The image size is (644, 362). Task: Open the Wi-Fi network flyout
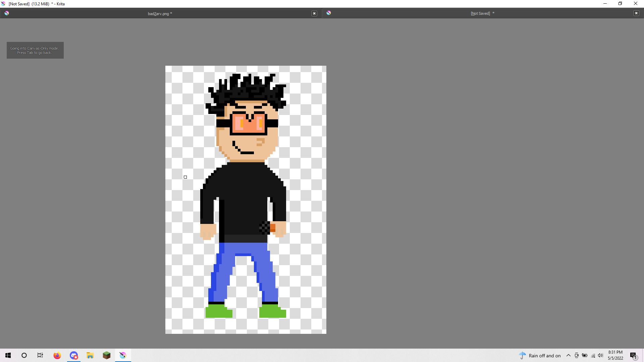[x=593, y=355]
